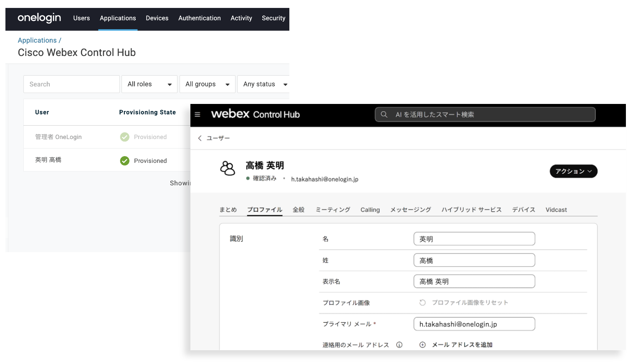Click the AI を活用したスマート検索 field

point(485,114)
